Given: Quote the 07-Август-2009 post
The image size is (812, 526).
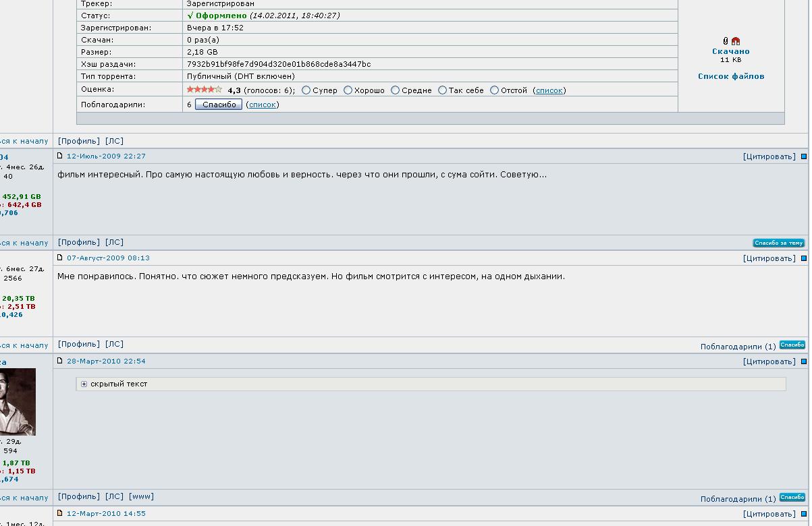Looking at the screenshot, I should [769, 258].
